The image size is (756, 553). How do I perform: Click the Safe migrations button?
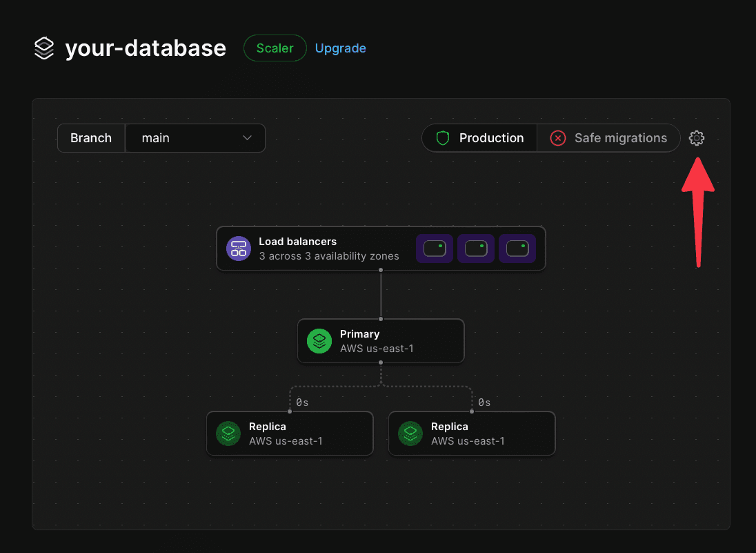[x=608, y=138]
